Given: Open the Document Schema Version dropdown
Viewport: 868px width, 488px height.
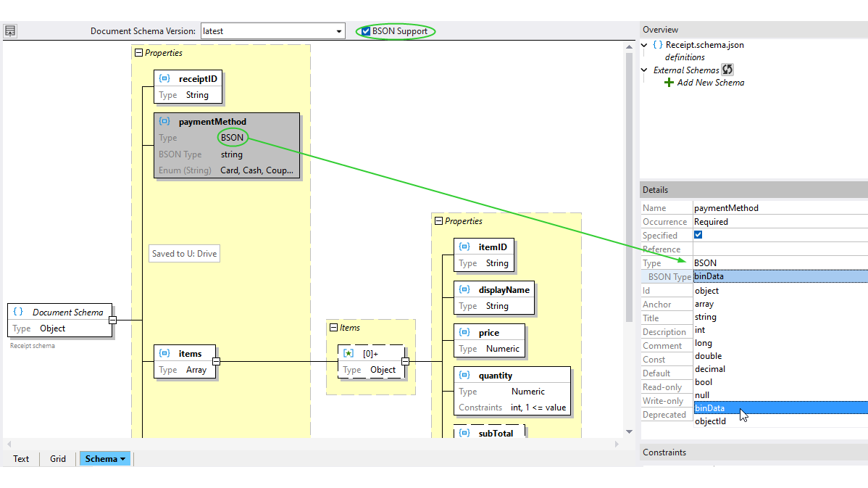Looking at the screenshot, I should click(x=338, y=31).
